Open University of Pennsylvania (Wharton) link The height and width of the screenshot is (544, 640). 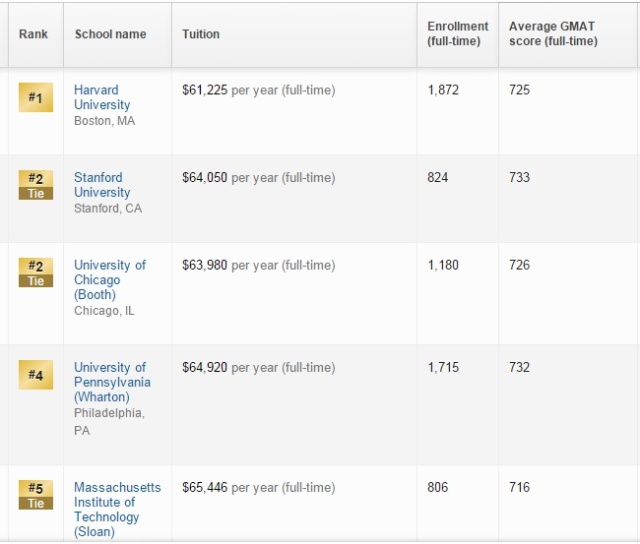pos(112,382)
